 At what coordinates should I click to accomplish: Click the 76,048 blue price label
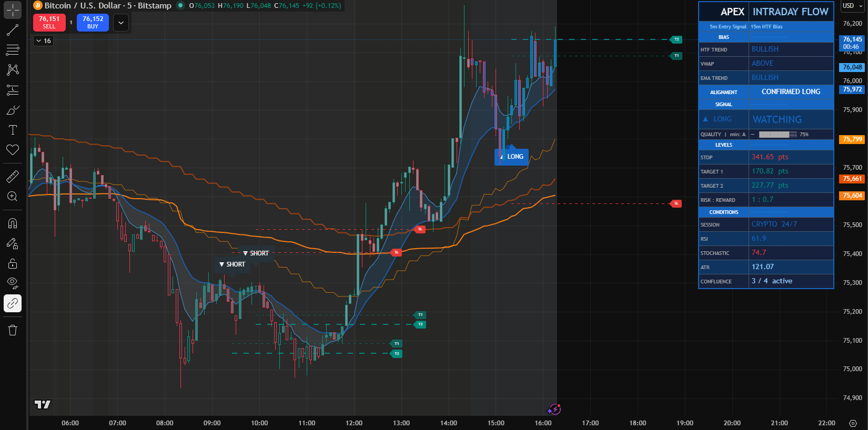coord(852,67)
